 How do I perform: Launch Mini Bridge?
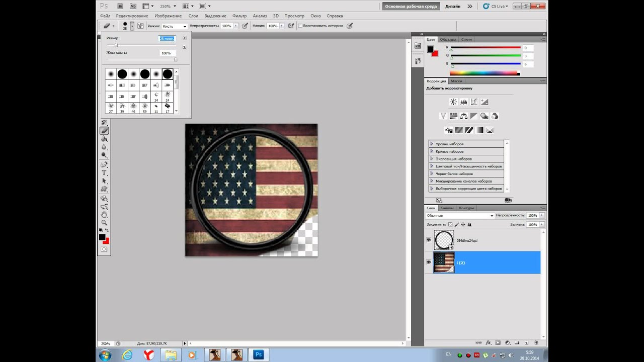point(133,6)
